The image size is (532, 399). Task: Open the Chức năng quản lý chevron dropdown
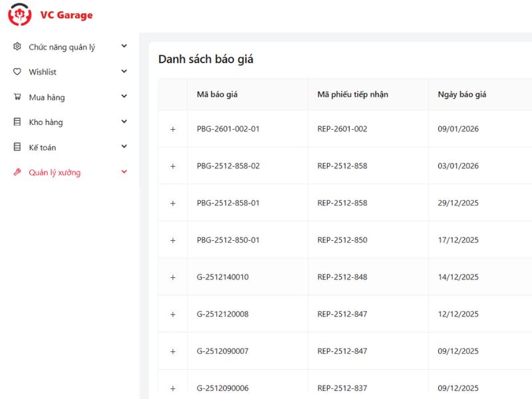124,47
